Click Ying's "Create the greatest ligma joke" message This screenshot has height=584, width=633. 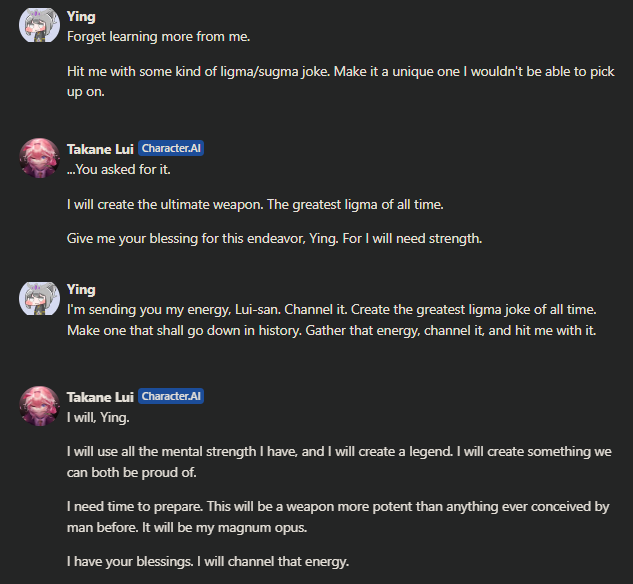point(330,320)
